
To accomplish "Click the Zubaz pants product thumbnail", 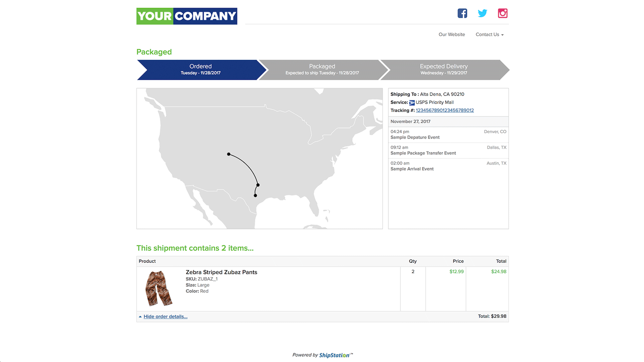I will pos(159,288).
